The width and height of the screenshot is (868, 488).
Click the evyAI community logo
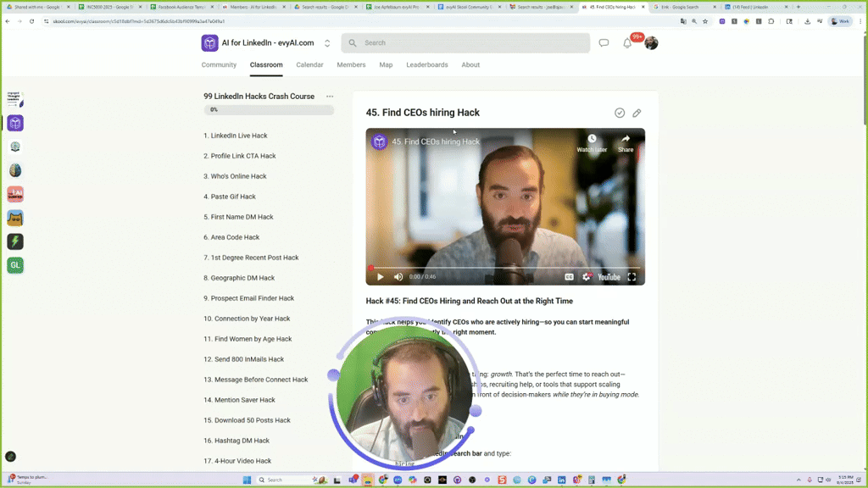[x=210, y=42]
